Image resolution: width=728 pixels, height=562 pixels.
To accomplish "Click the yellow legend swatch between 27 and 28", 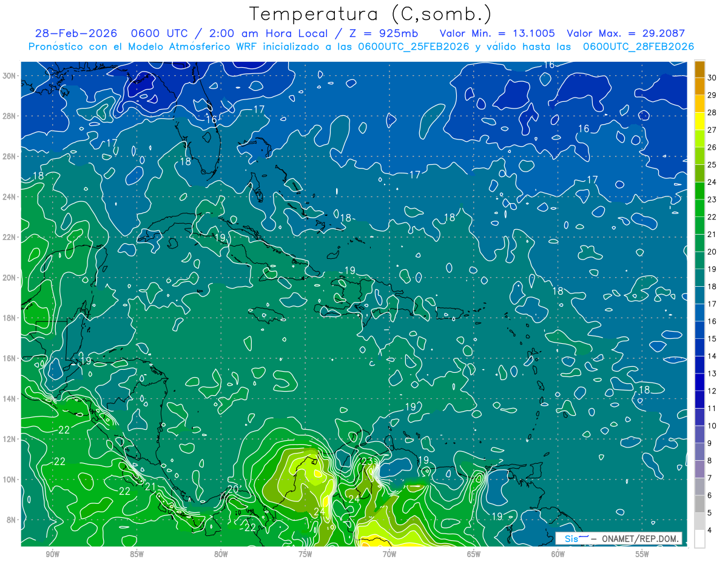I will (699, 121).
